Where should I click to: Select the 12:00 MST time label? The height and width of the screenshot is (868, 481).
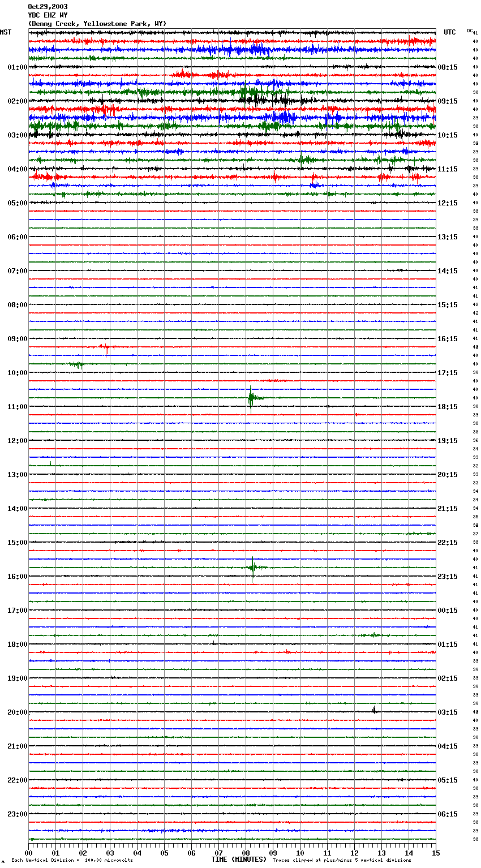click(x=17, y=441)
